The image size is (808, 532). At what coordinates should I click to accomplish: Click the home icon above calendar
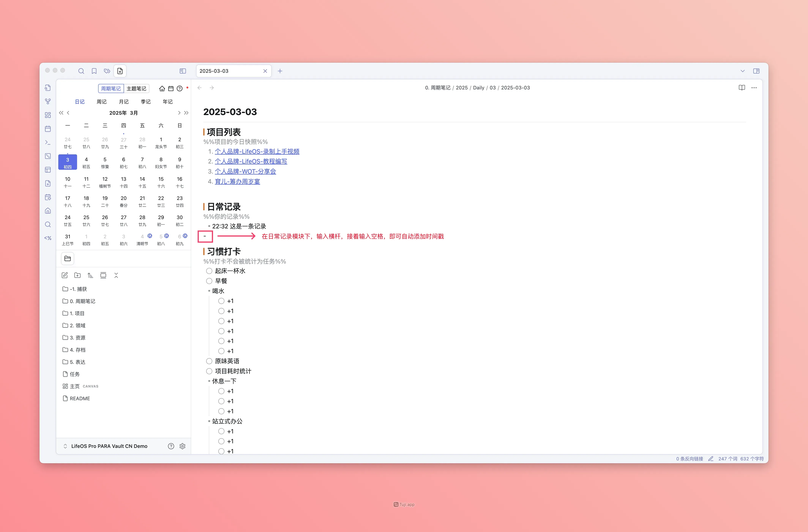tap(162, 89)
